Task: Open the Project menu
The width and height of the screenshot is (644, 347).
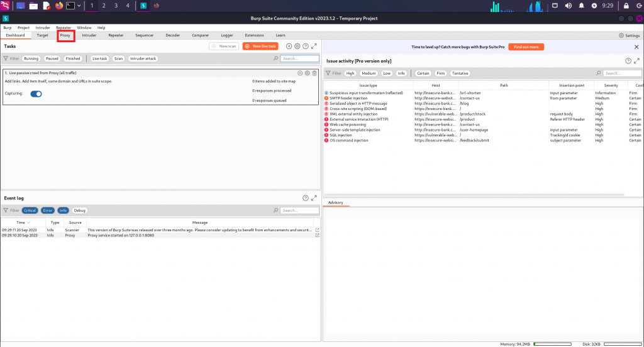Action: click(x=23, y=28)
